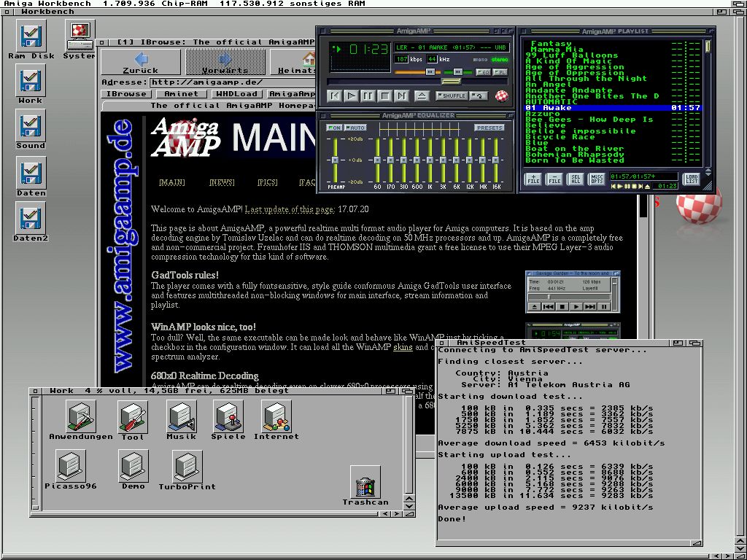
Task: Open the MISC OPTS menu in the playlist
Action: click(597, 179)
